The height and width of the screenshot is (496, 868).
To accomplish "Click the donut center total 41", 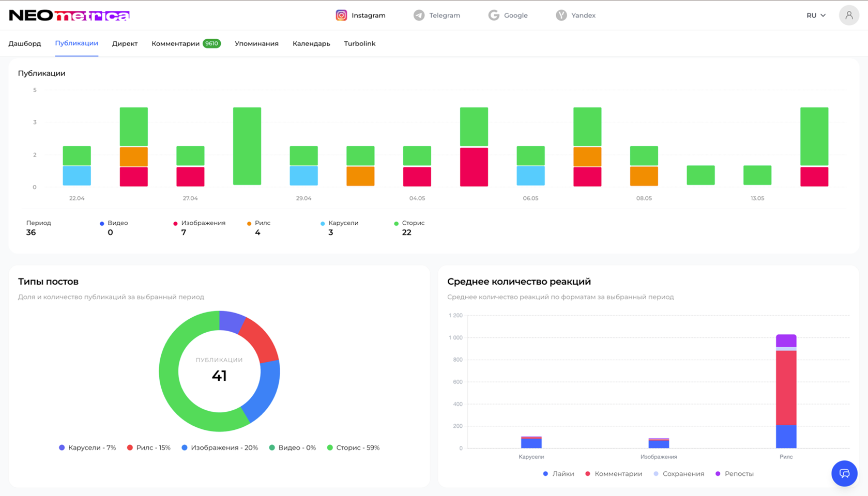I will 219,376.
